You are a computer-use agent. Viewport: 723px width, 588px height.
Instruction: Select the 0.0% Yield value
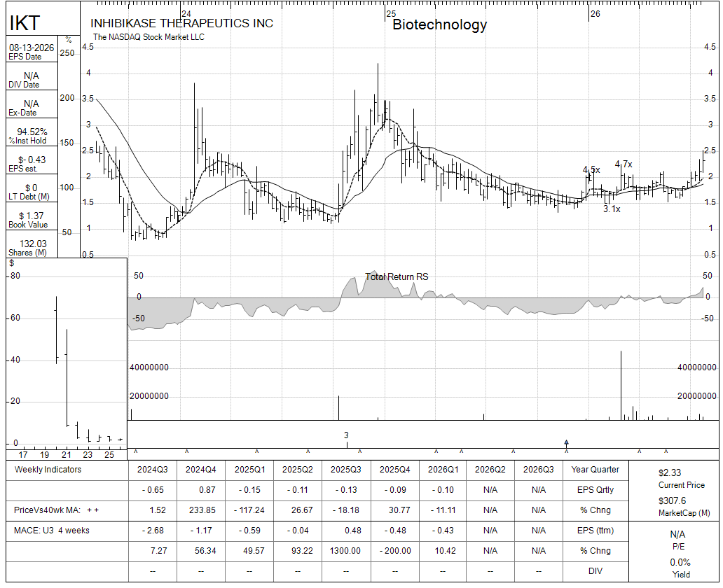pyautogui.click(x=680, y=562)
